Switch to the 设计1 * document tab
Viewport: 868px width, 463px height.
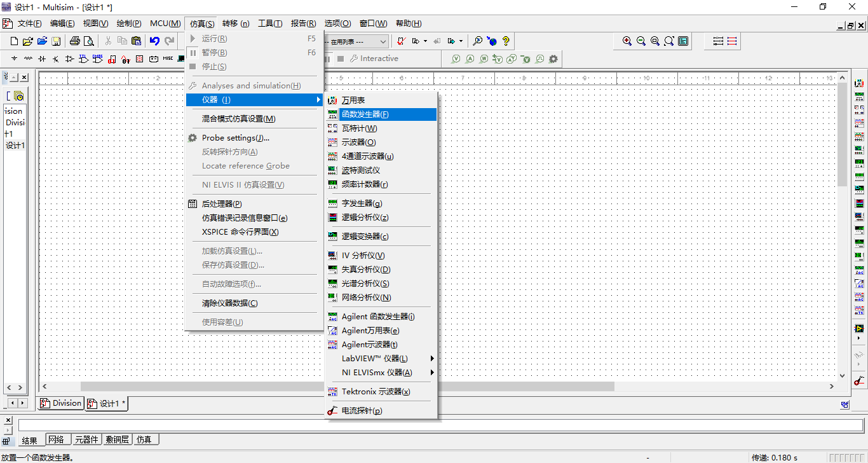107,404
